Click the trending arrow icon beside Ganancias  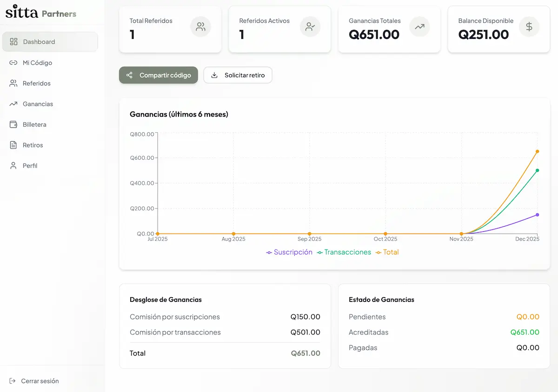coord(13,104)
